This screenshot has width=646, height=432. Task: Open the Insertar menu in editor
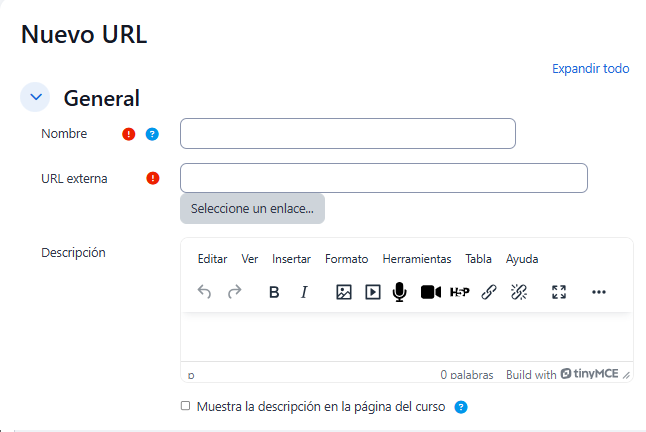291,259
